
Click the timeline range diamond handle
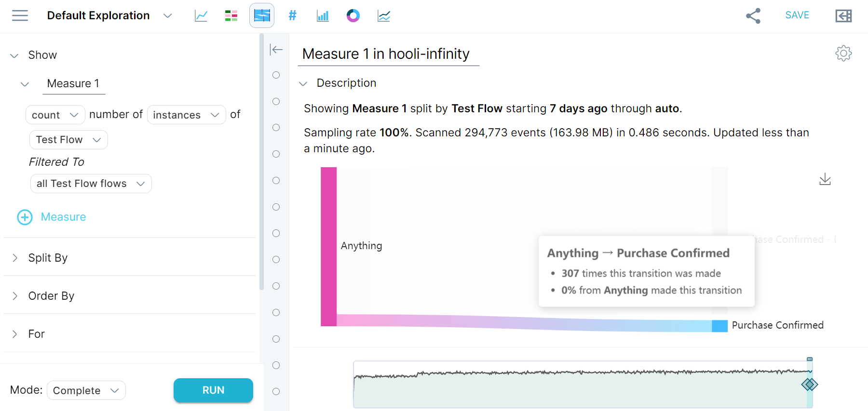(810, 384)
